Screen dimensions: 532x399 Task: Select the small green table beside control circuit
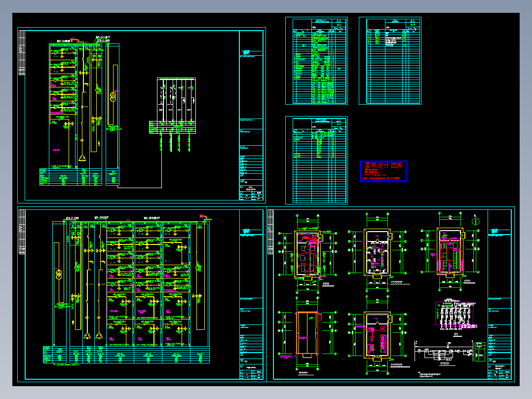480,352
